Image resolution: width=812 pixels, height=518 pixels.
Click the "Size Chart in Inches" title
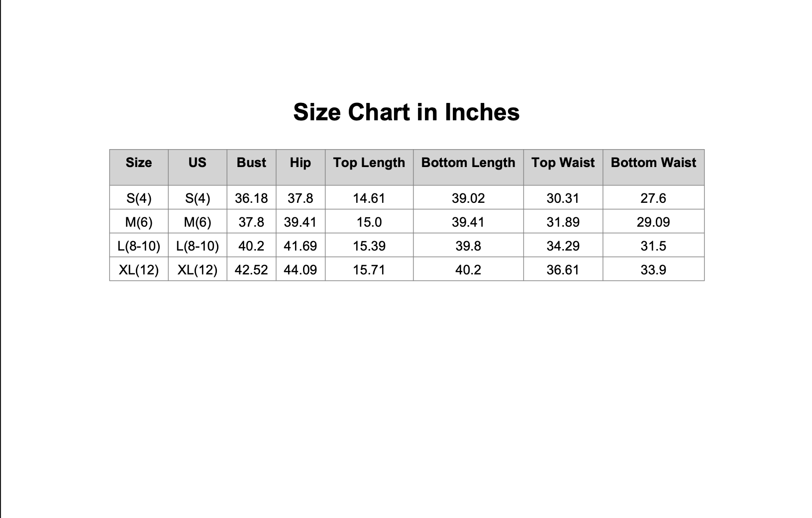pos(406,112)
